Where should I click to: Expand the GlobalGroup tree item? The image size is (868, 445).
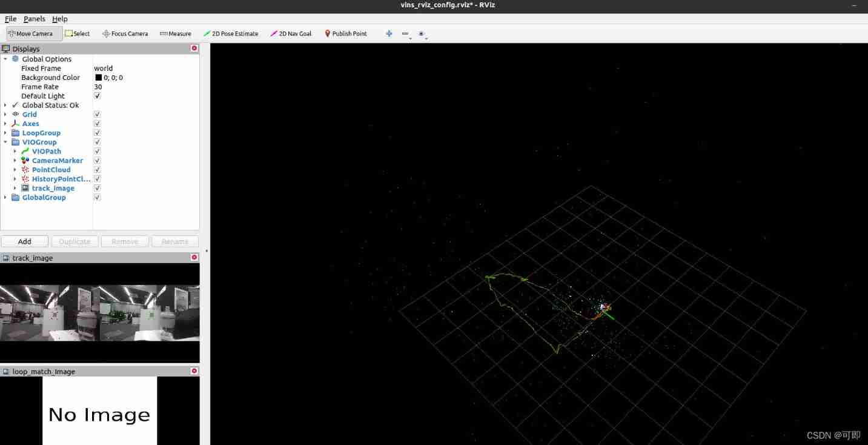click(x=5, y=197)
